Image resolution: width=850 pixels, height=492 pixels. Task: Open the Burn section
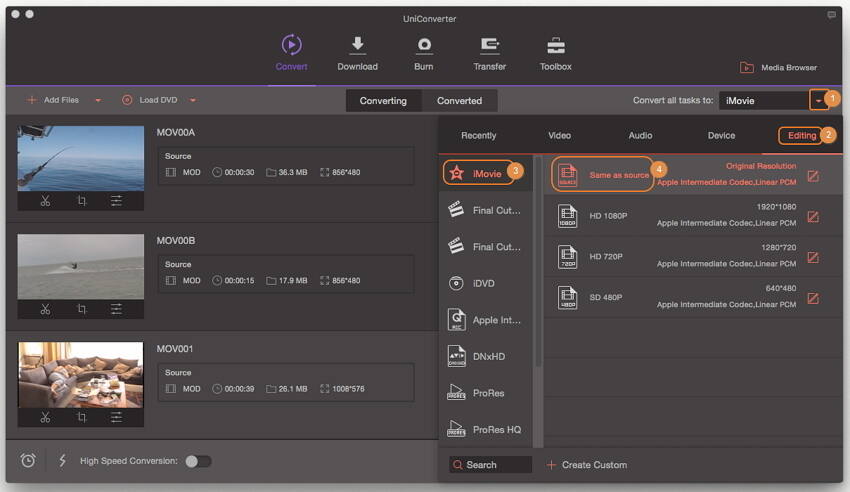pos(424,52)
